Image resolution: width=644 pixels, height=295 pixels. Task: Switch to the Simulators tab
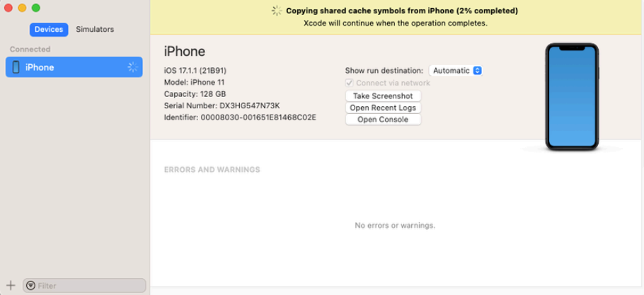click(x=95, y=29)
